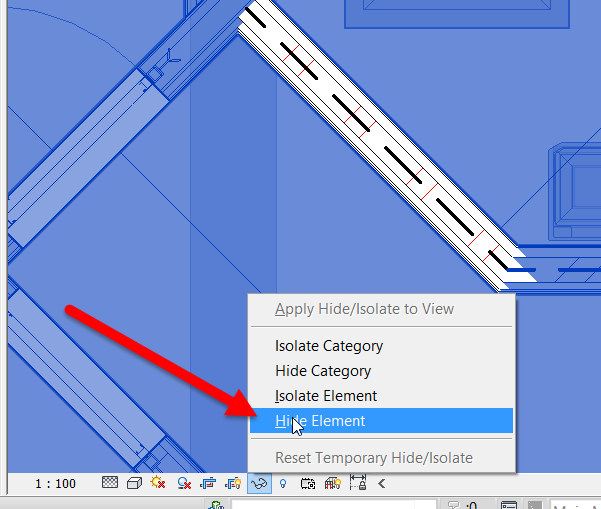
Task: Toggle the Sun Path icon
Action: (x=158, y=483)
